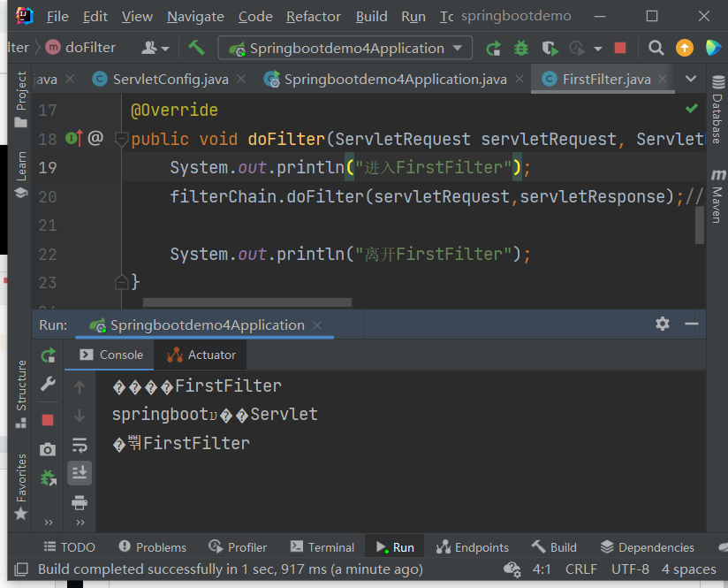Open the Project tool window
728x588 pixels.
[x=21, y=98]
